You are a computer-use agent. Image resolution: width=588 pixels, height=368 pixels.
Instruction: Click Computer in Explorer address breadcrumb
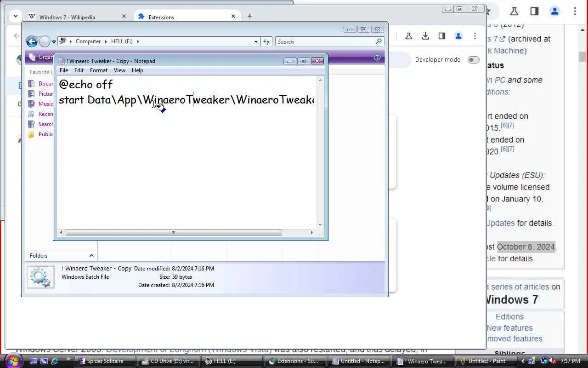click(88, 41)
